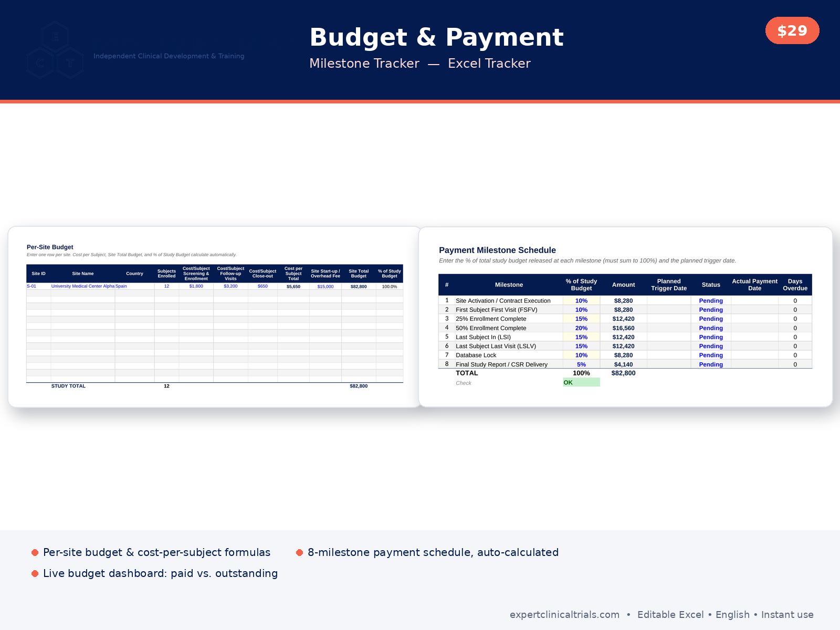The image size is (840, 630).
Task: Select the Milestone Tracker subtitle text
Action: coord(364,64)
